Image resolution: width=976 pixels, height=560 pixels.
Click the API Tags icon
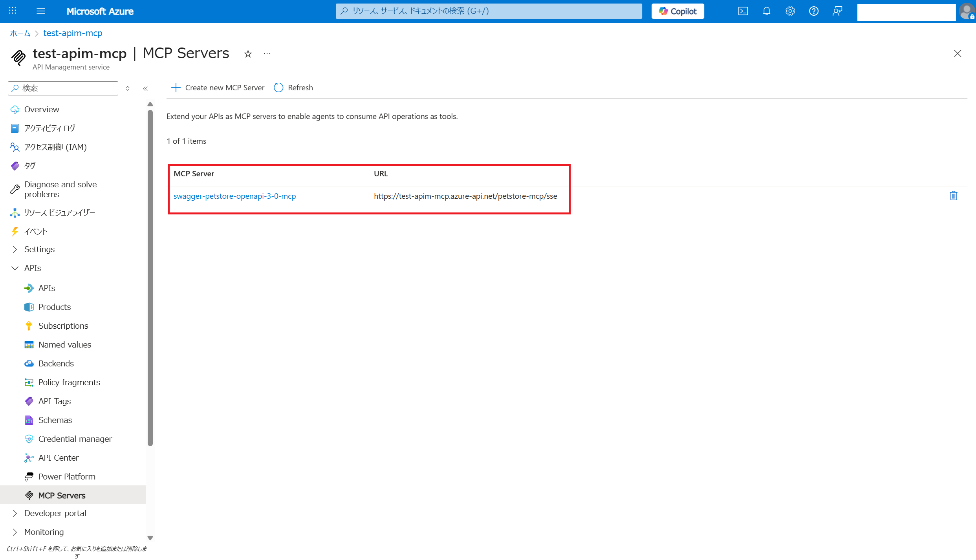[x=29, y=401]
